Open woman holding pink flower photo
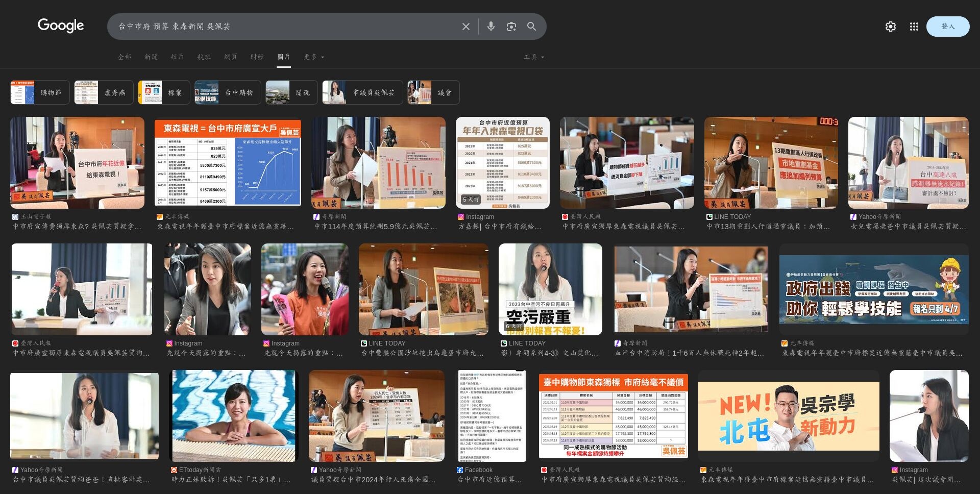This screenshot has height=494, width=980. point(305,289)
